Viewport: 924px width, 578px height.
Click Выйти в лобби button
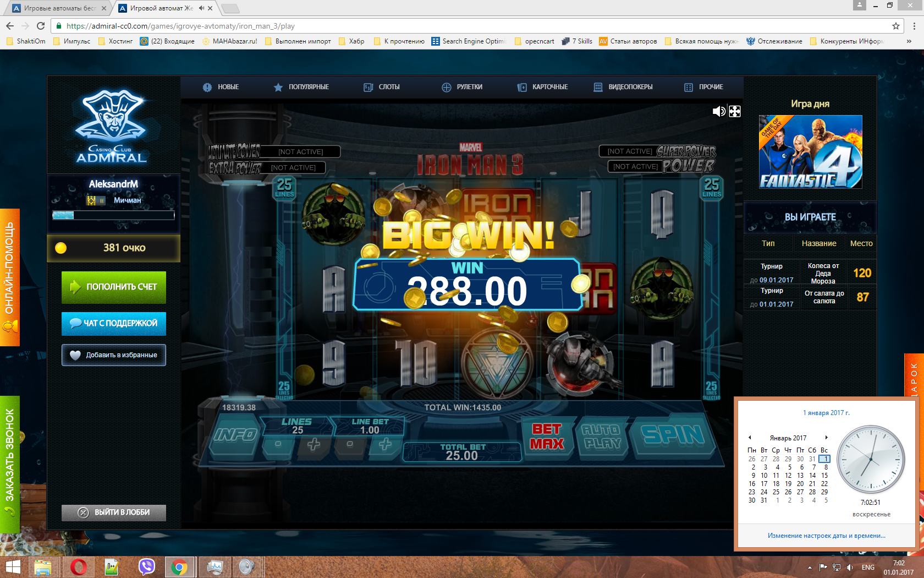(114, 512)
